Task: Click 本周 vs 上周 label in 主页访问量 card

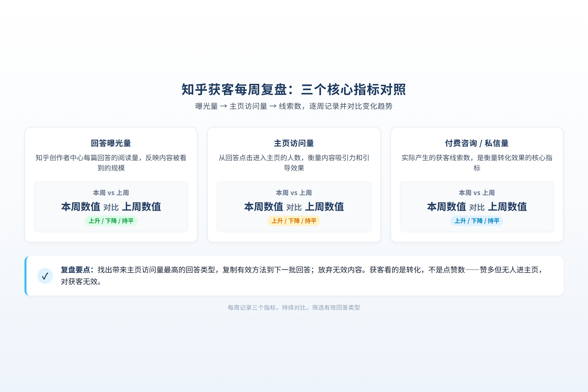Action: [294, 193]
